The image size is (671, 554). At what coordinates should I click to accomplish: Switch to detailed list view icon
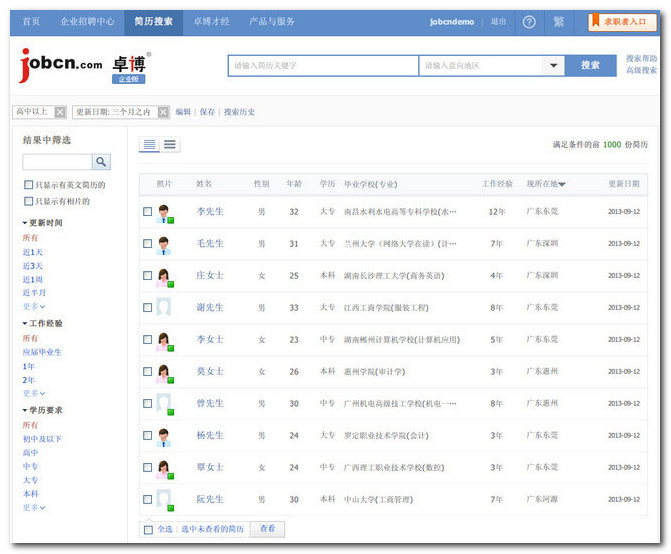149,145
